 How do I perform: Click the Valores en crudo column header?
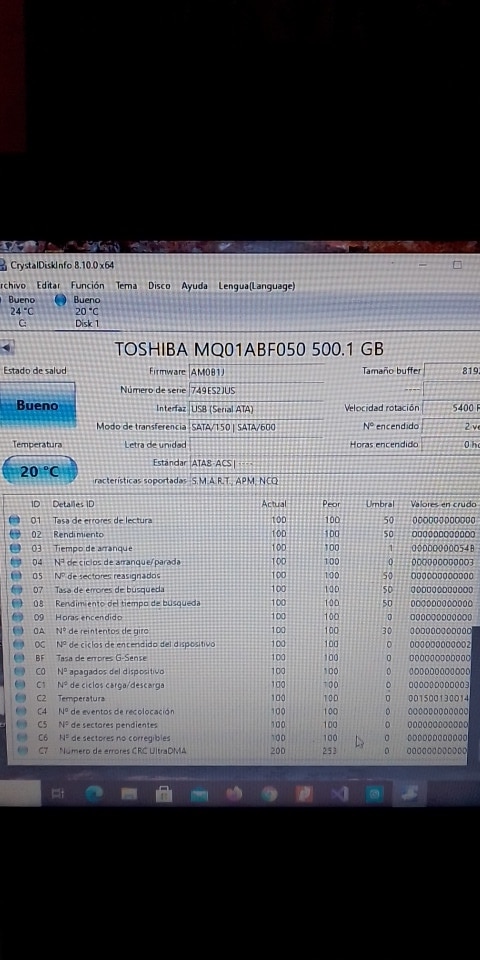443,504
